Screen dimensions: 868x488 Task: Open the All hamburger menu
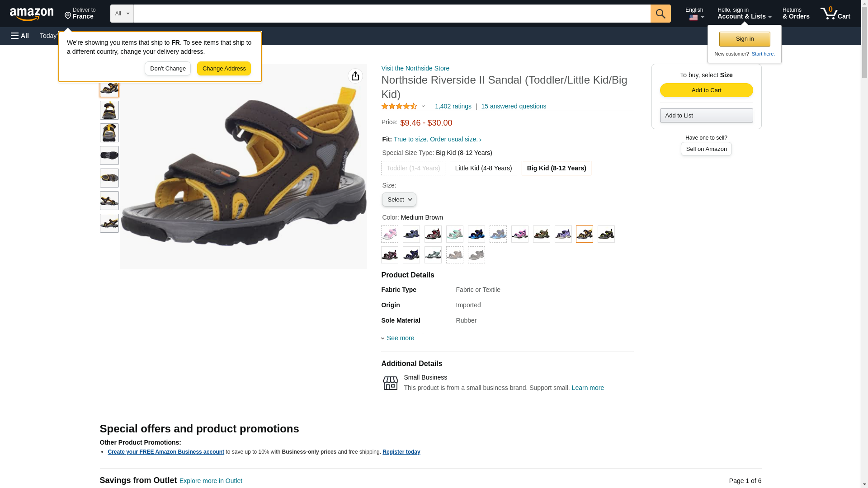point(20,36)
